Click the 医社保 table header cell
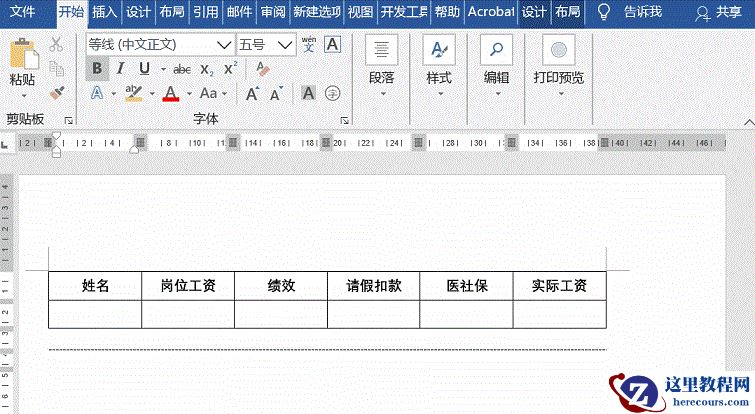The width and height of the screenshot is (755, 414). [467, 285]
